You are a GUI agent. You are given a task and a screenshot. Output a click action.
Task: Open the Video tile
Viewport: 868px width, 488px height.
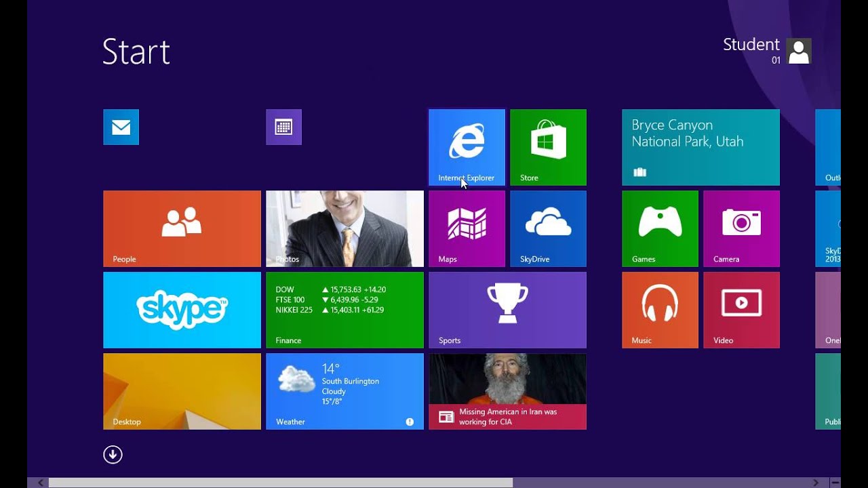pos(741,310)
